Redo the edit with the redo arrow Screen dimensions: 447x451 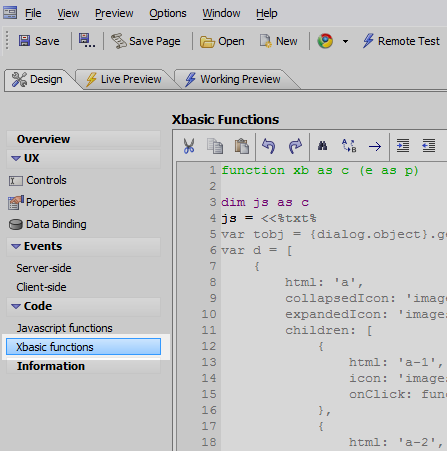(295, 146)
